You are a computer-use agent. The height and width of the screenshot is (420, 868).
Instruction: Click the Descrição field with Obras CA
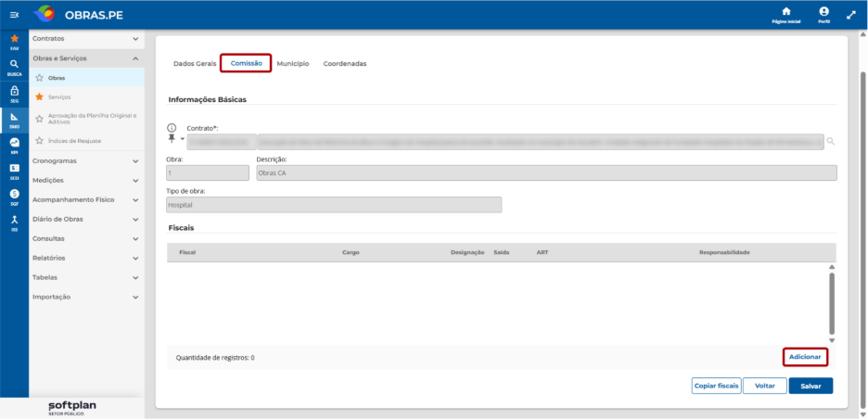(546, 172)
